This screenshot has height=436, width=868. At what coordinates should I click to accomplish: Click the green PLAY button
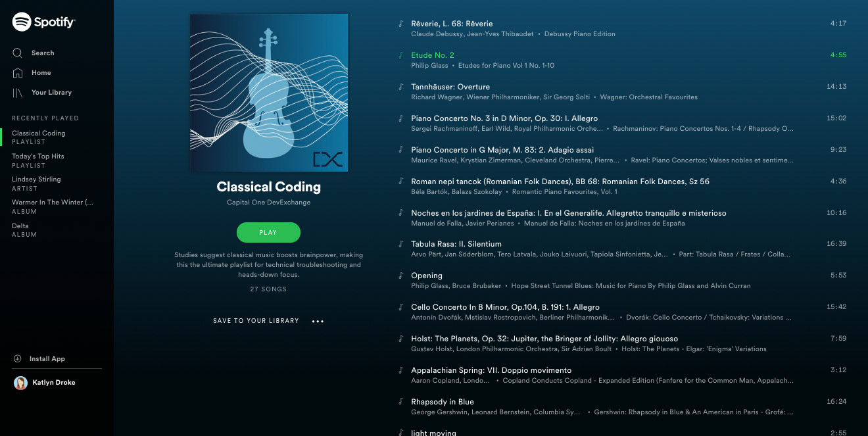pos(268,232)
